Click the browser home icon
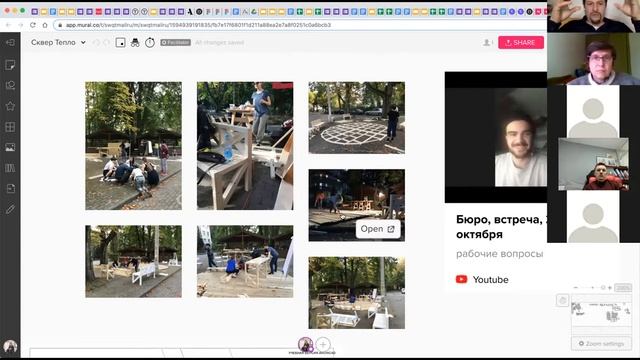The height and width of the screenshot is (360, 640). pyautogui.click(x=45, y=25)
